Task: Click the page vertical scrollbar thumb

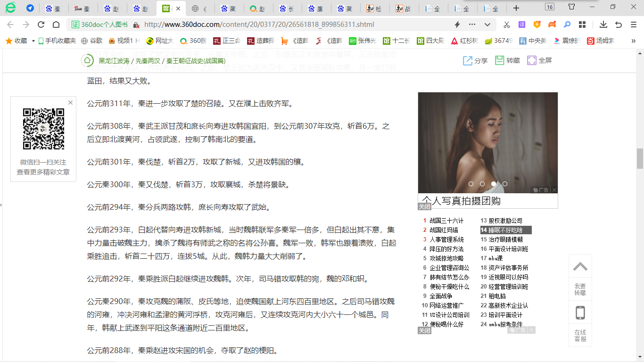Action: pos(640,158)
